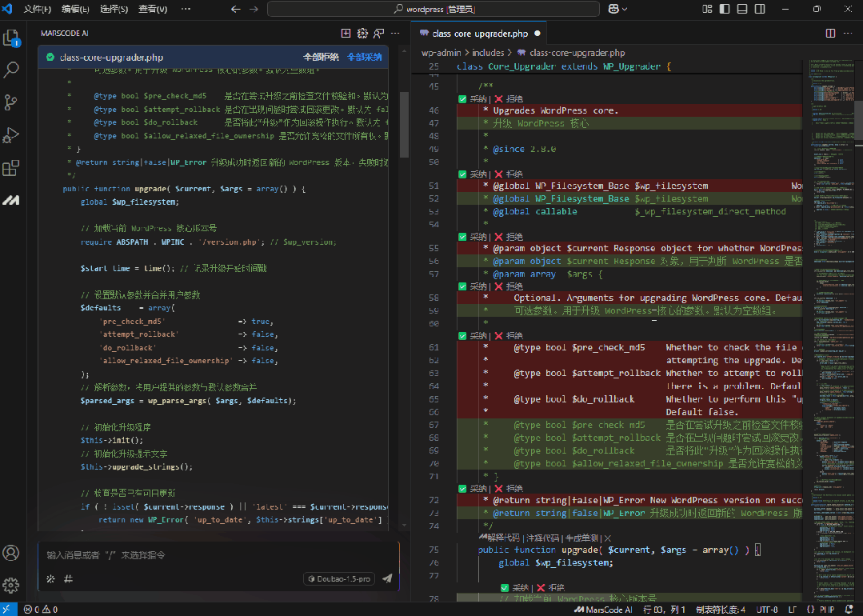Click the wordpress command center search box

[x=433, y=9]
